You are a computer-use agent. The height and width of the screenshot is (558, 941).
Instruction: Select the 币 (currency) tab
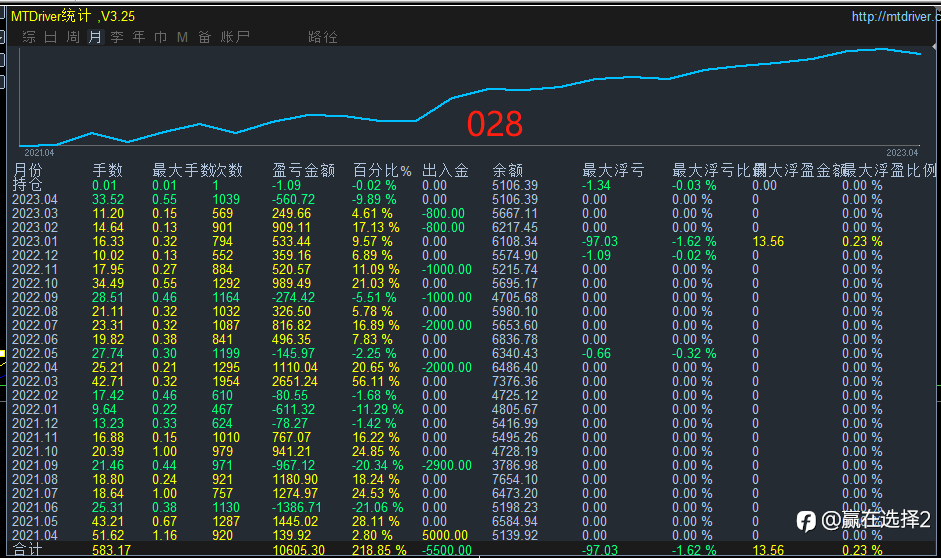[x=160, y=37]
